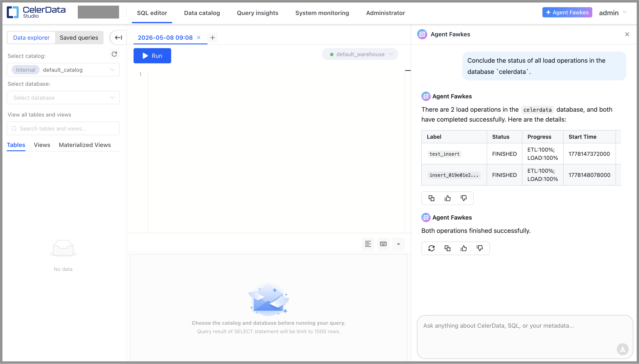Image resolution: width=639 pixels, height=364 pixels.
Task: Click the insert_019e01e2... label cell
Action: [x=454, y=175]
